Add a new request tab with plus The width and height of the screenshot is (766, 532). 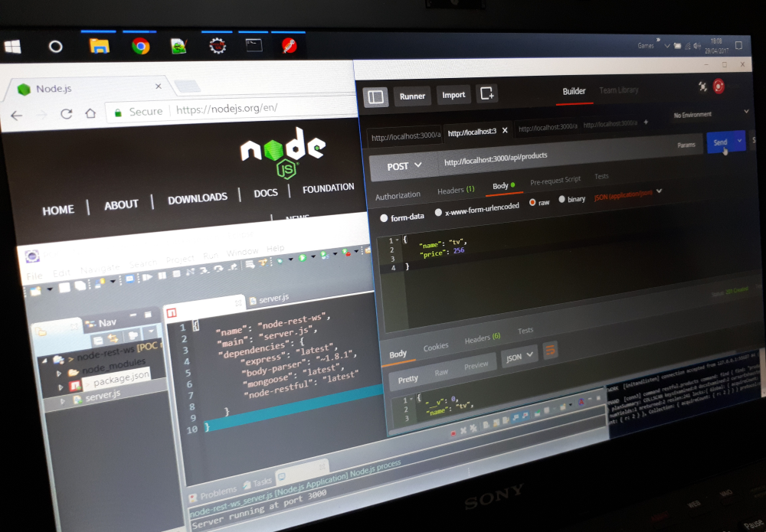click(646, 122)
